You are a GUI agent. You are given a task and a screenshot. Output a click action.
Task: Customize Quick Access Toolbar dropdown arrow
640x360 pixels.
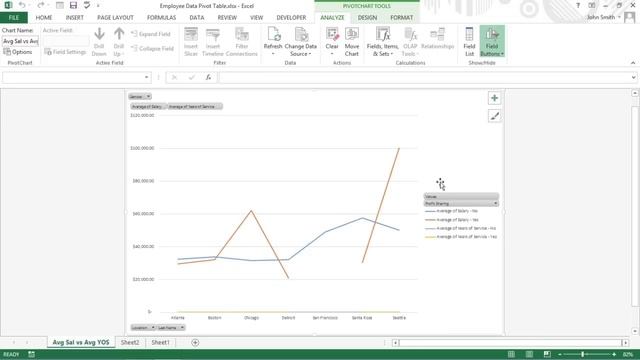tap(98, 6)
